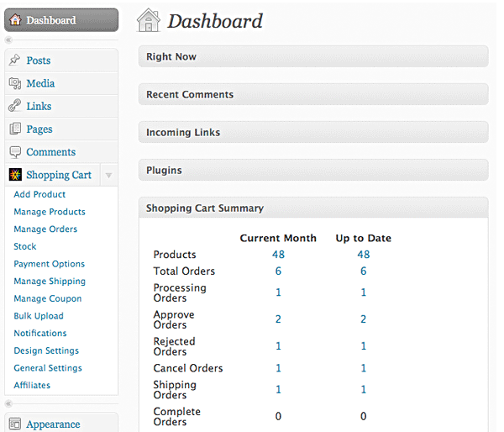Viewport: 504px width, 432px height.
Task: Open Manage Shipping page
Action: (x=50, y=282)
